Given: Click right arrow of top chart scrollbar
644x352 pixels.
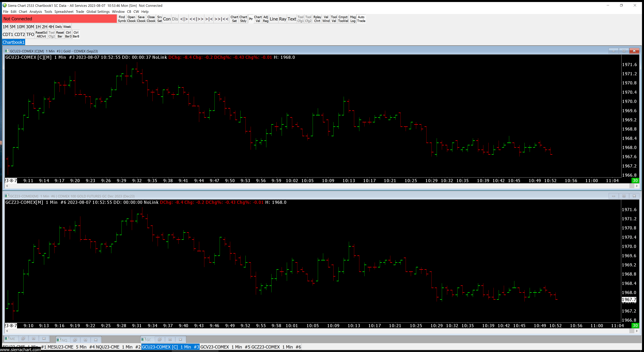Looking at the screenshot, I should tap(636, 186).
